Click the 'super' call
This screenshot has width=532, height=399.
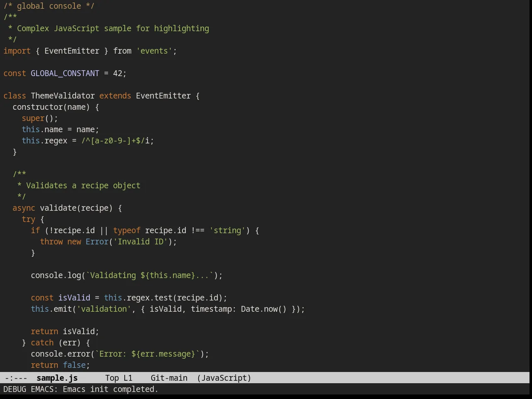[x=33, y=118]
